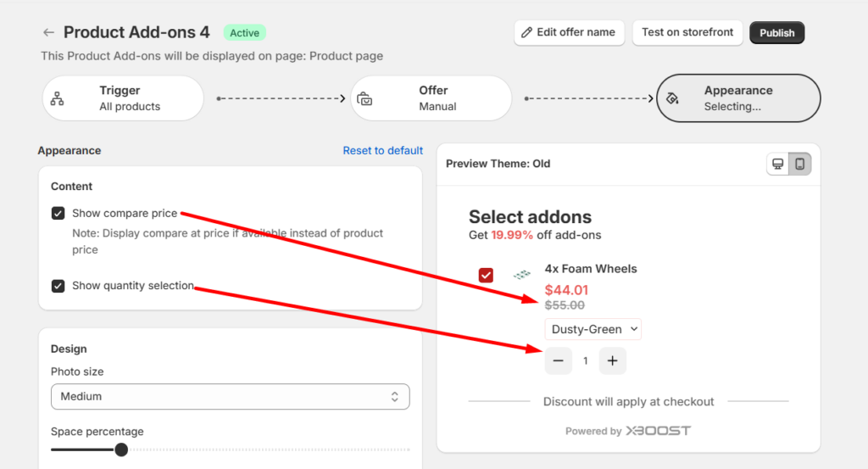Click the plus quantity button
The image size is (868, 469).
click(x=612, y=360)
